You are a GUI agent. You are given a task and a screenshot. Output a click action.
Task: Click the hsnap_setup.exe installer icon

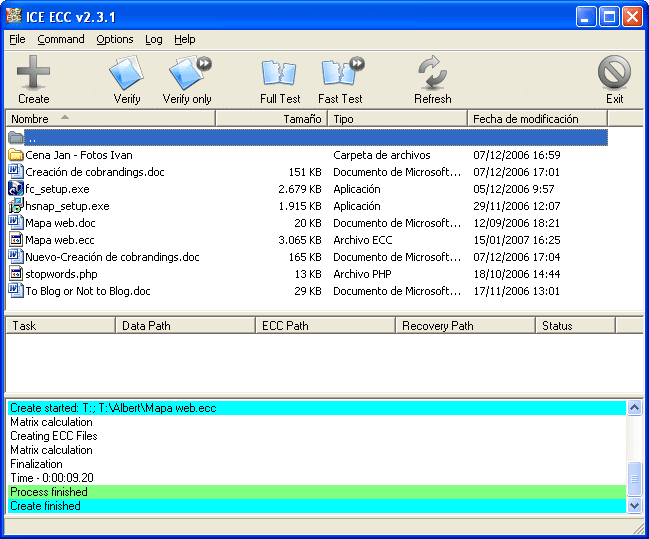click(15, 205)
